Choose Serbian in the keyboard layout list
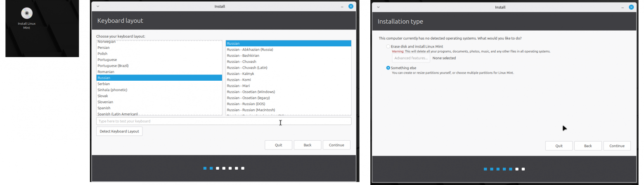 159,84
